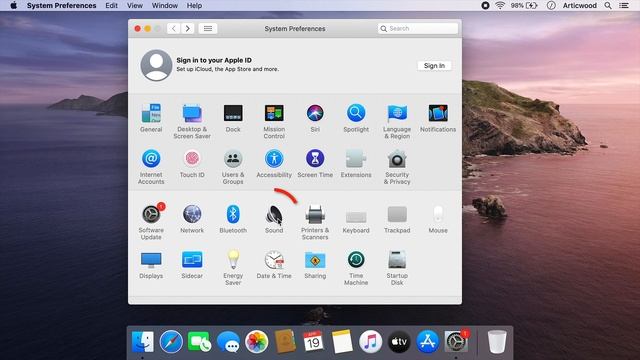
Task: Open Finder from the Dock
Action: click(142, 342)
